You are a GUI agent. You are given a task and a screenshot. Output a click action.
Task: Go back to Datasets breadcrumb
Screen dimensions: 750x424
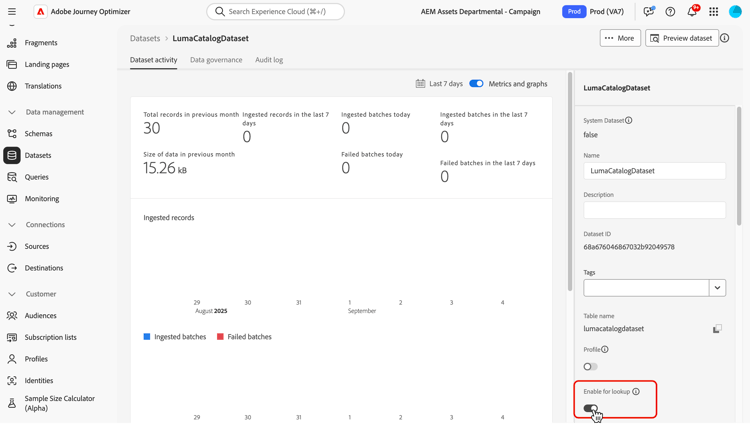[145, 38]
